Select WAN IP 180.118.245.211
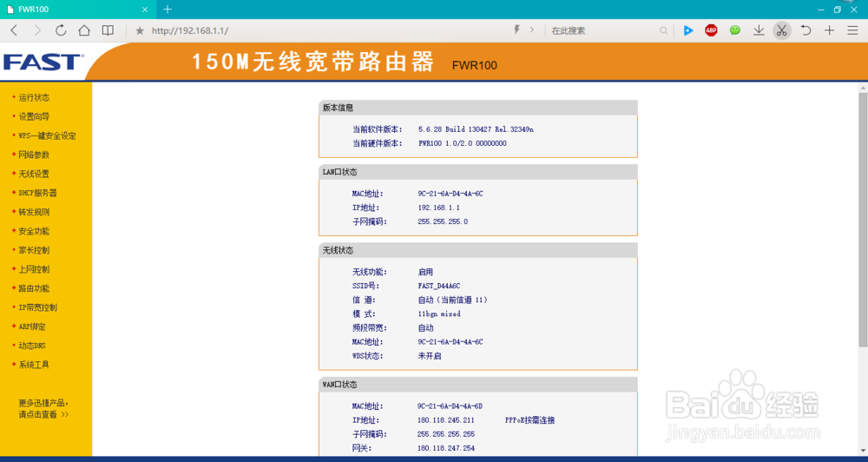Screen dimensions: 868x462 coord(445,420)
